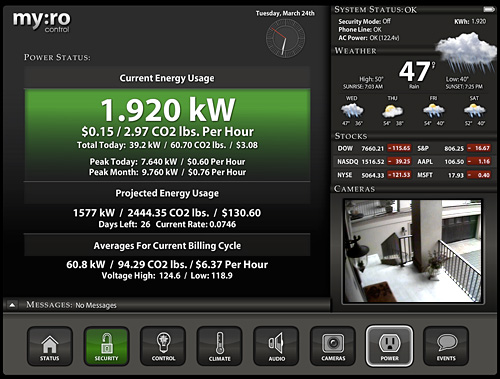This screenshot has width=500, height=379.
Task: Select the Audio speaker icon
Action: tap(276, 346)
